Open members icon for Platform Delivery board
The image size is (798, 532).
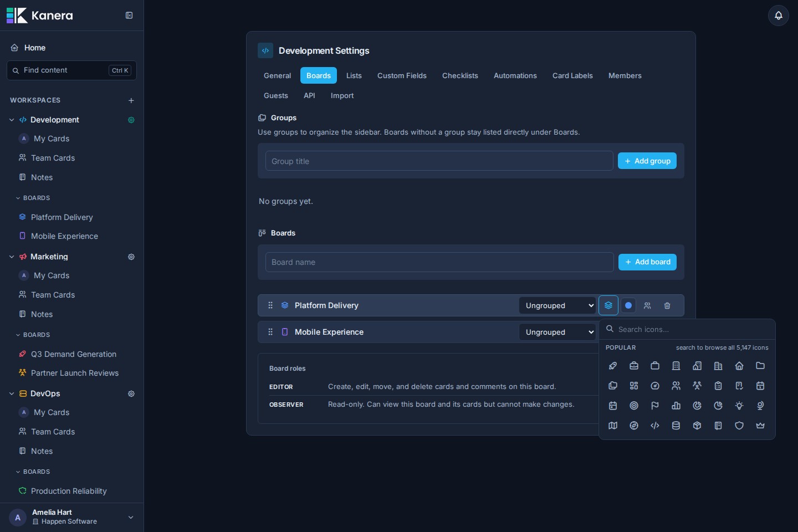[x=647, y=305]
